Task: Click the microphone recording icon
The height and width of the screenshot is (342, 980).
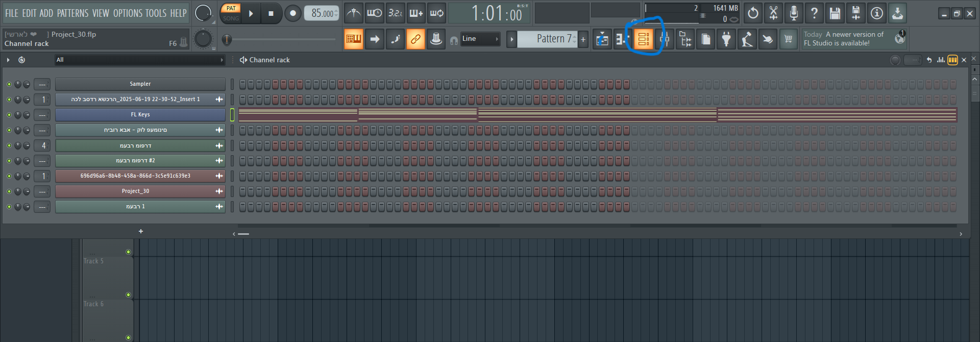Action: 794,13
